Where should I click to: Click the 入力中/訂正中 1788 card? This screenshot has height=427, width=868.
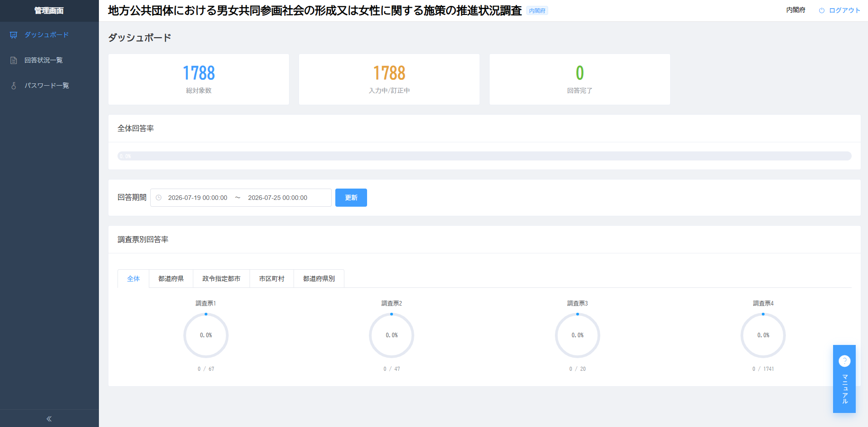(x=389, y=79)
